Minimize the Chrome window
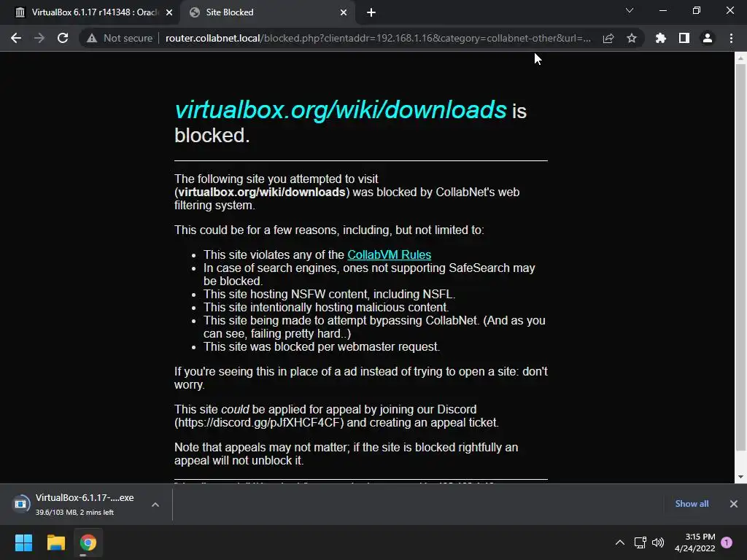Screen dimensions: 747x560 tap(662, 10)
